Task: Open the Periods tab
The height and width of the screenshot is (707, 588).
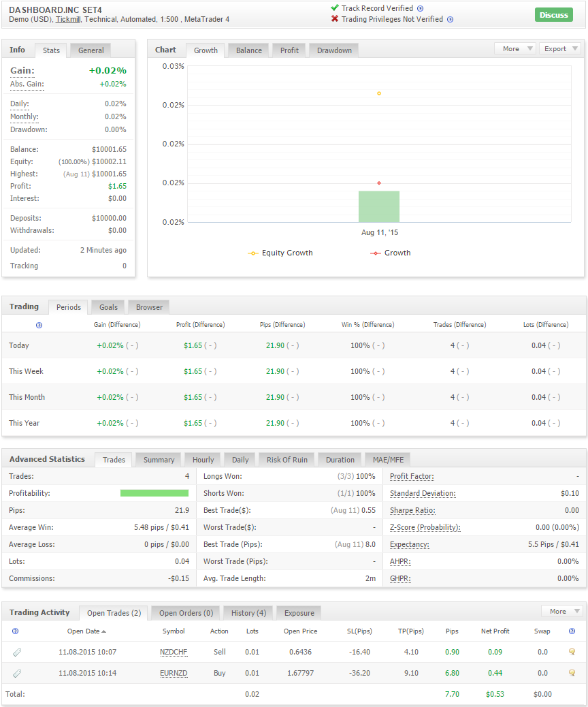Action: pos(69,307)
